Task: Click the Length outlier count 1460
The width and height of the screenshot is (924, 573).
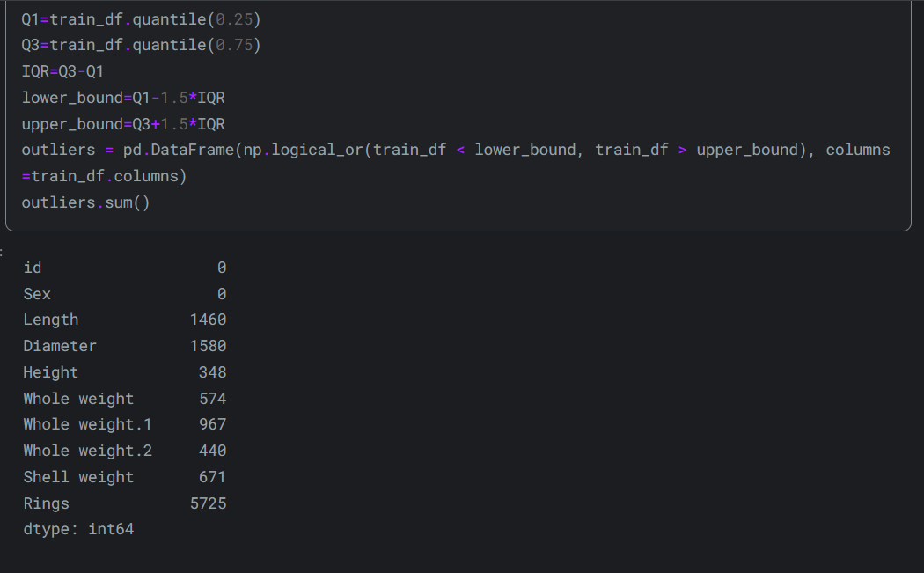Action: tap(208, 320)
